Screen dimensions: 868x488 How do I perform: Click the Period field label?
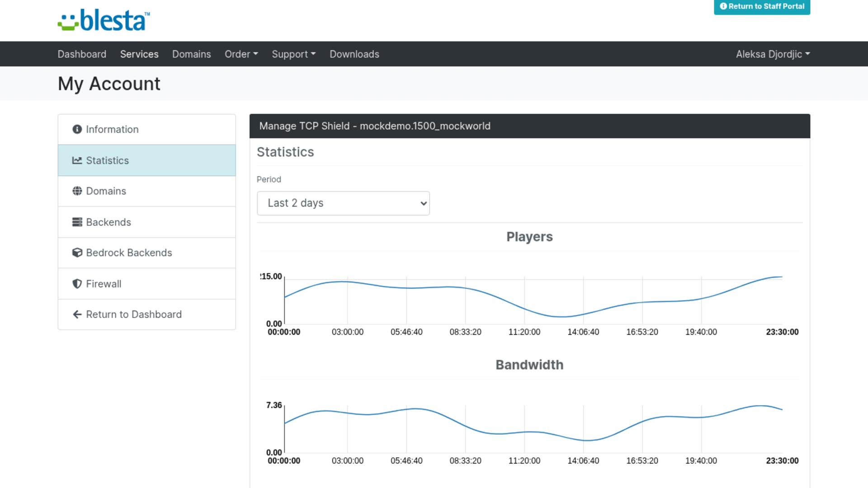[x=269, y=179]
